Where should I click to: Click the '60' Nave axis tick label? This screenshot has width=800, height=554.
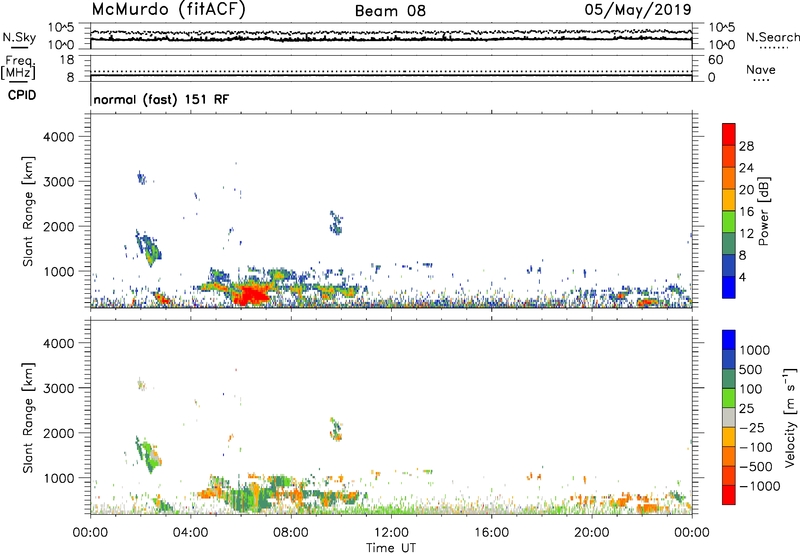click(x=715, y=60)
